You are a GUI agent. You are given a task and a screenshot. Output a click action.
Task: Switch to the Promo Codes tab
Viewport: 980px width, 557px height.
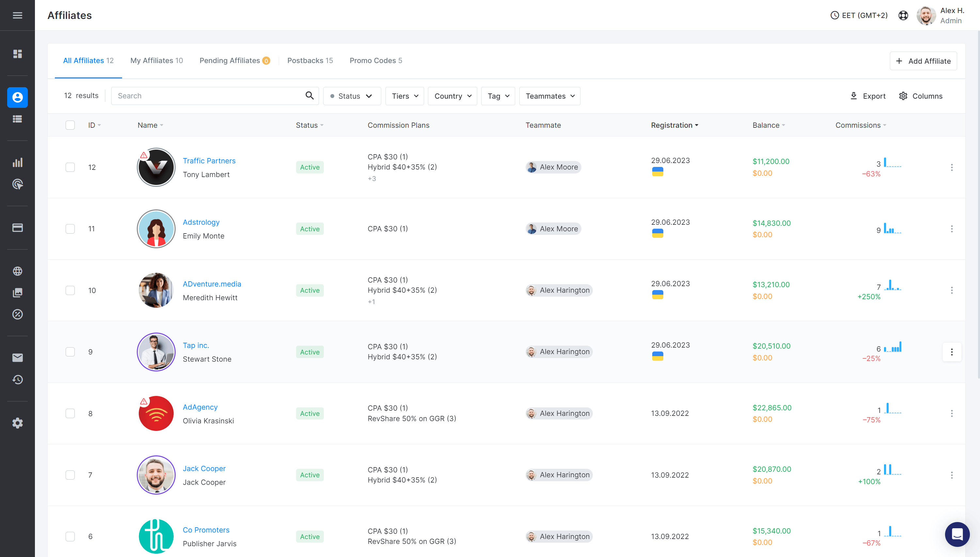point(376,60)
